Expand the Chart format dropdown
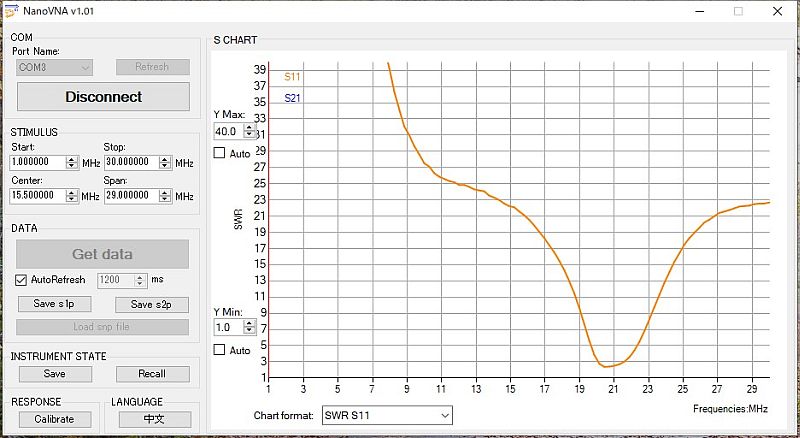The height and width of the screenshot is (438, 800). pos(386,414)
